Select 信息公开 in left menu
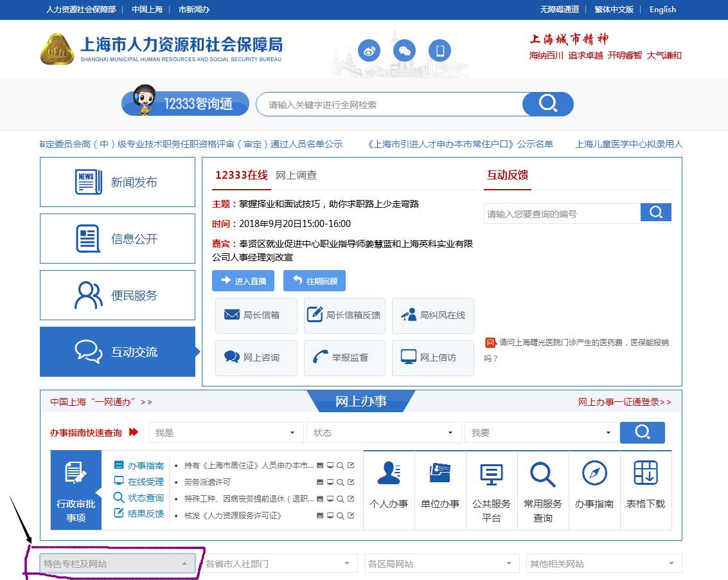 pos(118,239)
